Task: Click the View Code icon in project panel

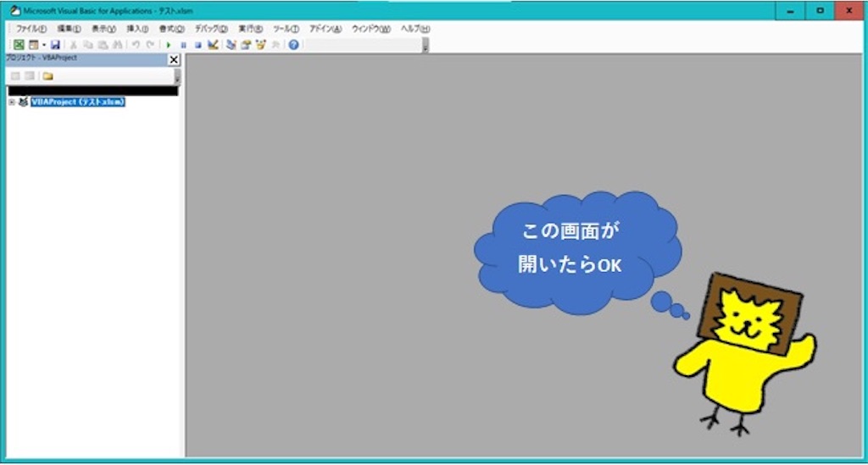Action: point(15,75)
